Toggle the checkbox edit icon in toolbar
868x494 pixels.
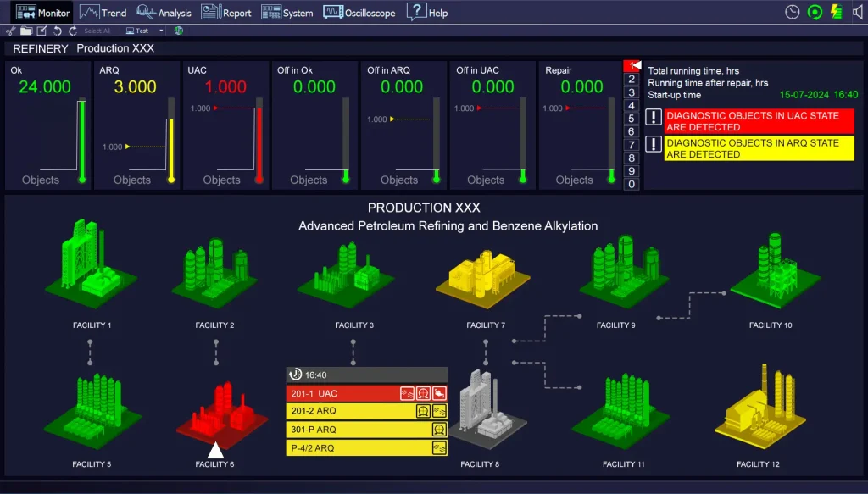(x=42, y=31)
